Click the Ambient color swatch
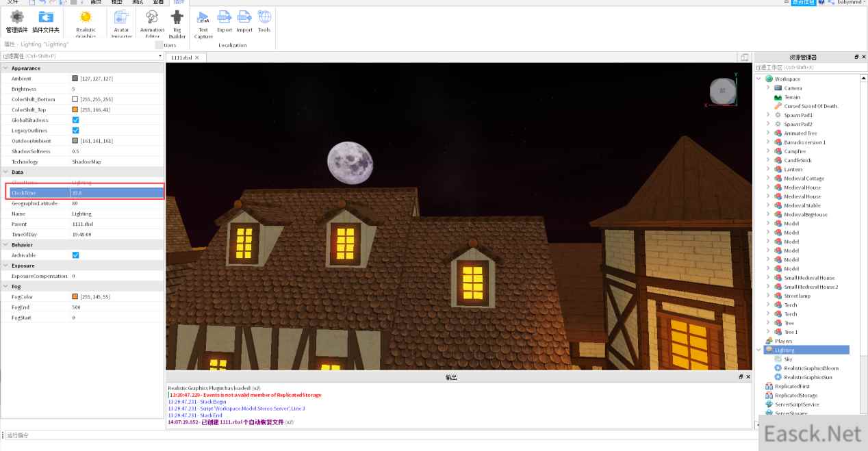Viewport: 868px width, 451px height. coord(75,79)
